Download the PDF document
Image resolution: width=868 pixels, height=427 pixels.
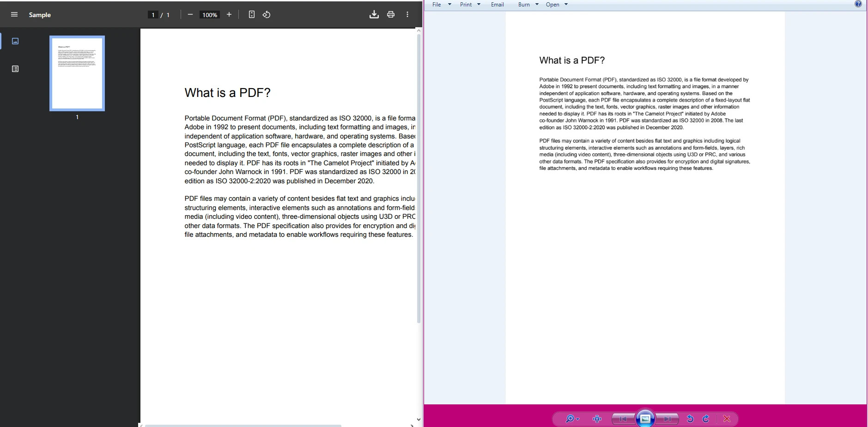click(374, 14)
